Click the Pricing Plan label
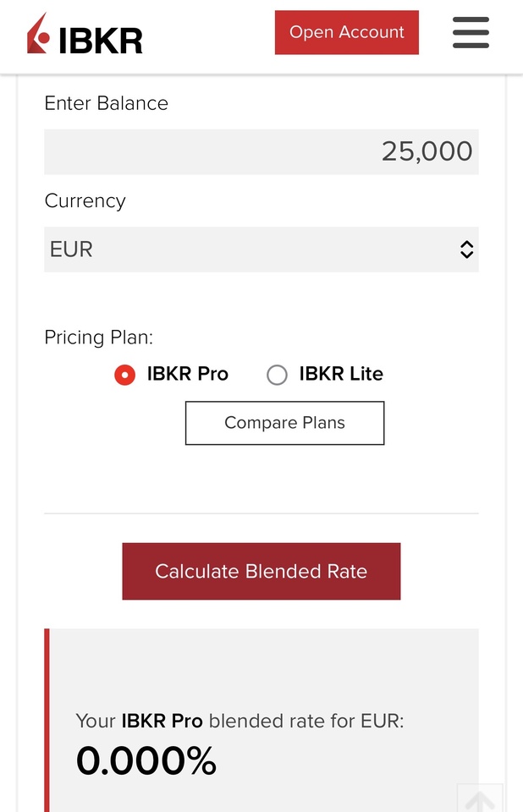 click(98, 337)
